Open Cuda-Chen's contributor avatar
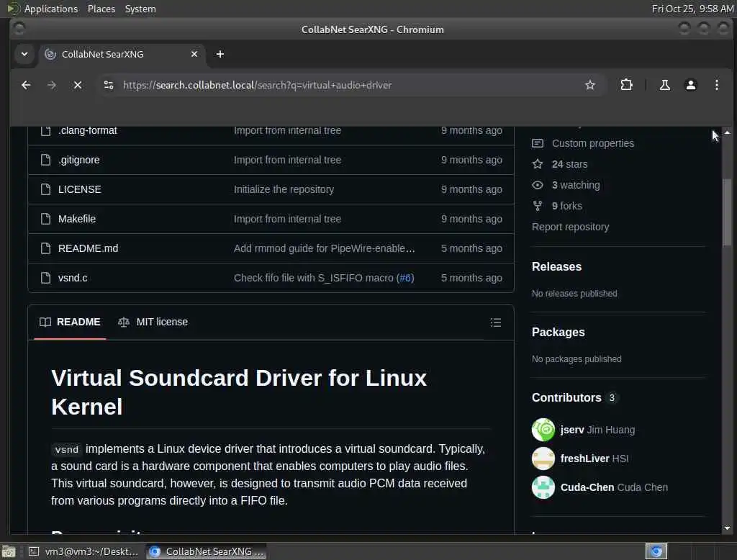Screen dimensions: 737x560 (x=543, y=487)
